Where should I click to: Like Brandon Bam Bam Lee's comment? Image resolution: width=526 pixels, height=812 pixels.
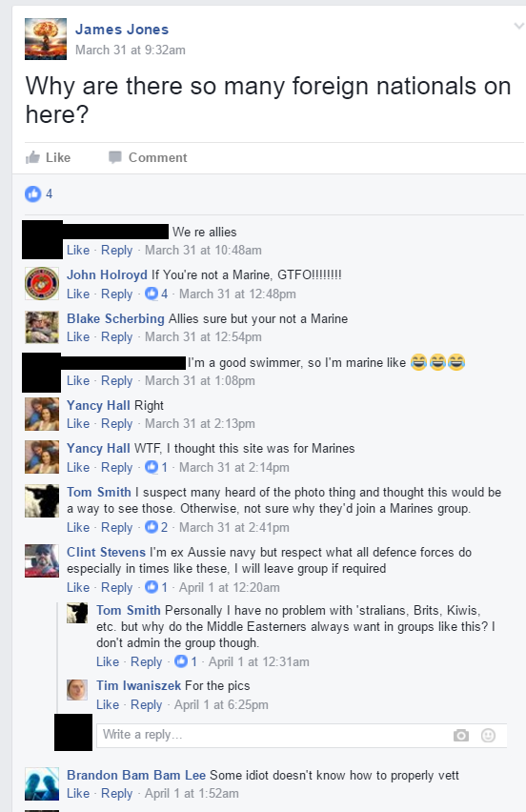(78, 793)
